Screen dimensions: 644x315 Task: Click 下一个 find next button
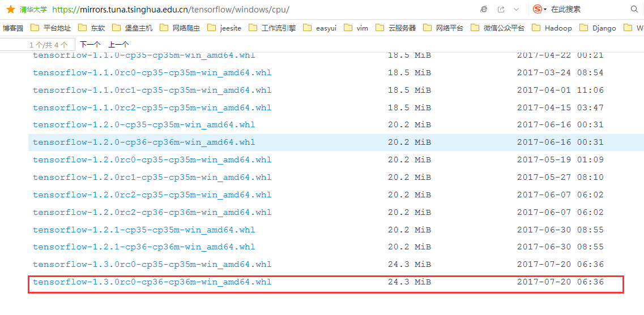(90, 44)
